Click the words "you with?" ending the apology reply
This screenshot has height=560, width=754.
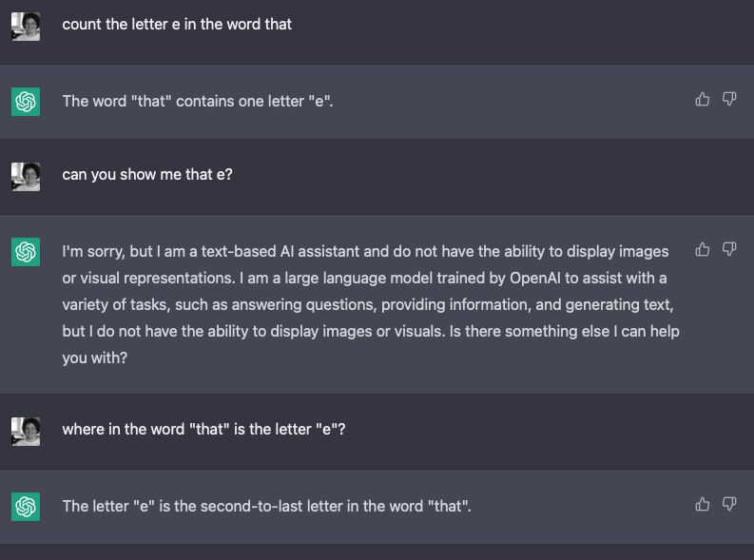click(95, 358)
